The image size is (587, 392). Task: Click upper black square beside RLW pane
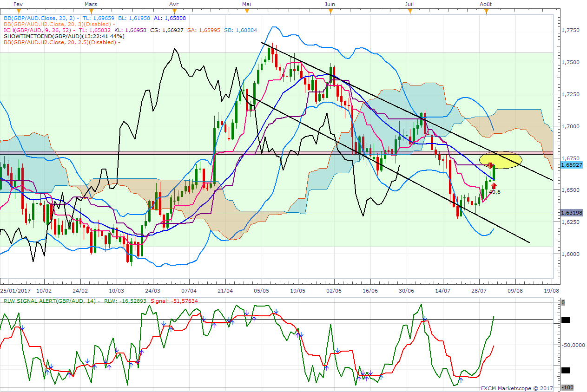[566, 320]
